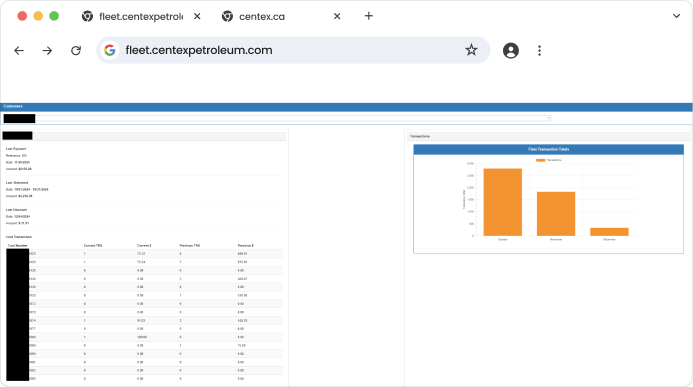
Task: Open the user profile avatar icon
Action: 510,51
